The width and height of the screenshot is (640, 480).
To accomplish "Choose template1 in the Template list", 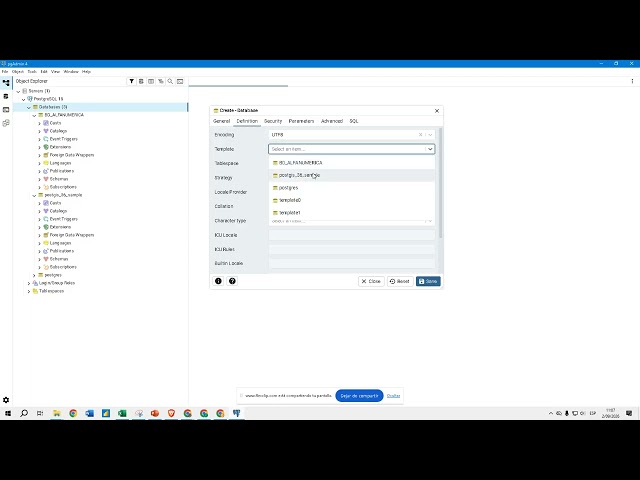I will (351, 213).
